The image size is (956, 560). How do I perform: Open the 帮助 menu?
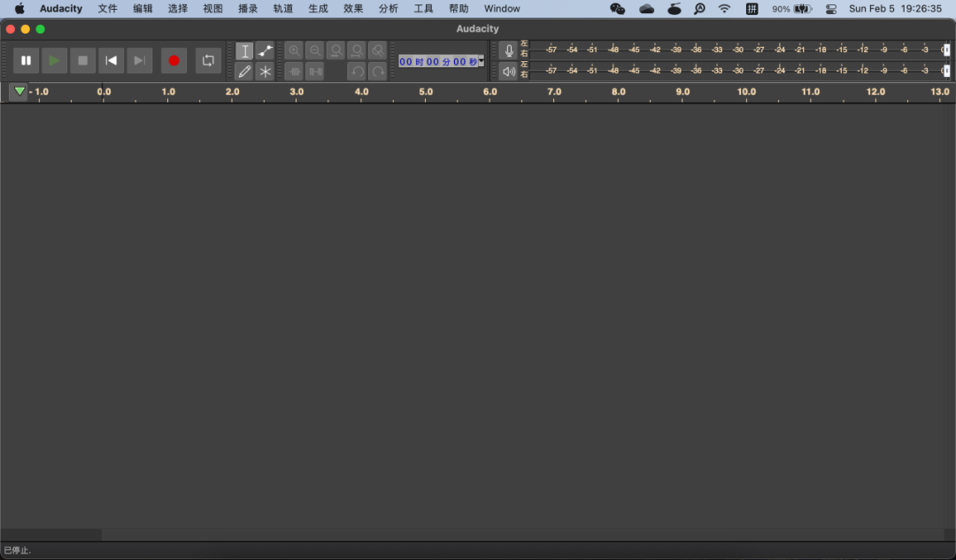[x=459, y=9]
